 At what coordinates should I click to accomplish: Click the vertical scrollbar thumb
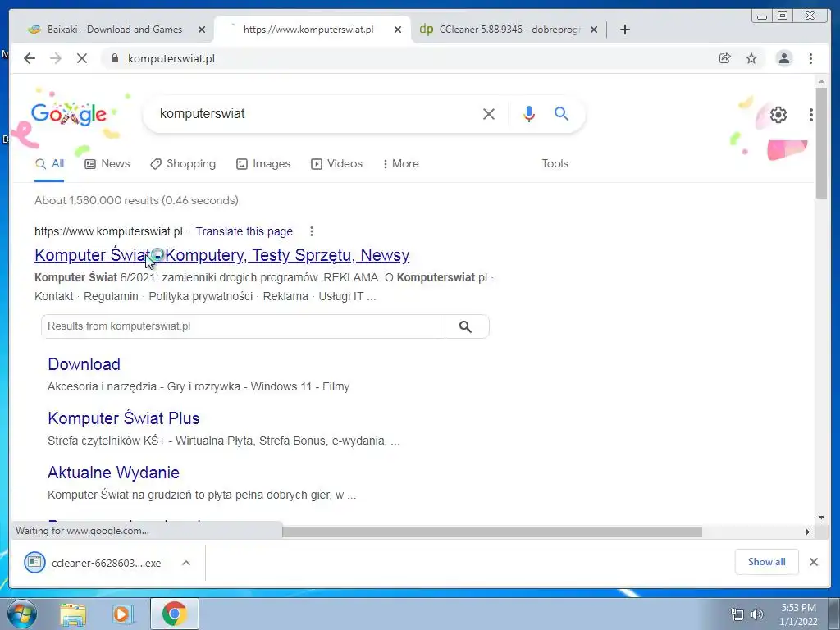[821, 144]
